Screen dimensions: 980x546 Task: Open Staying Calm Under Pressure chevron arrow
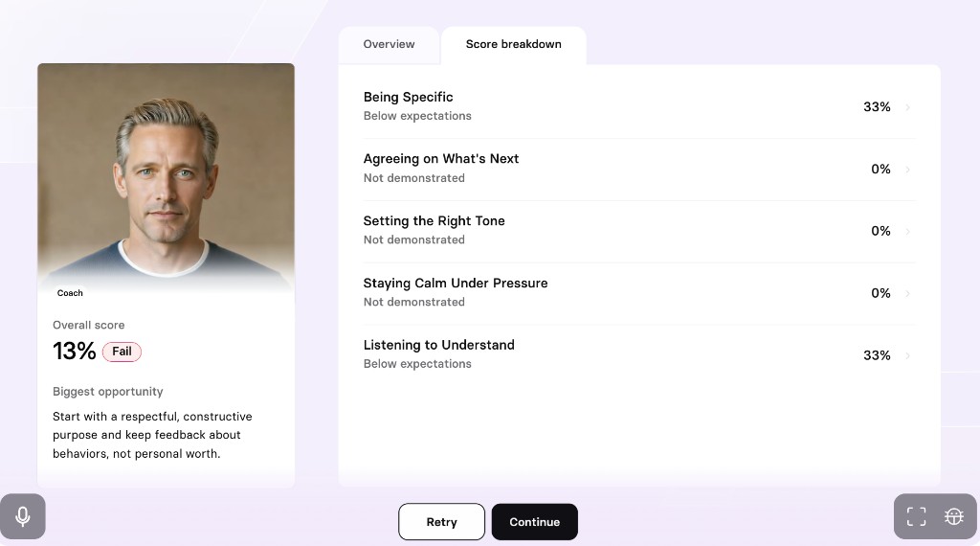[908, 293]
